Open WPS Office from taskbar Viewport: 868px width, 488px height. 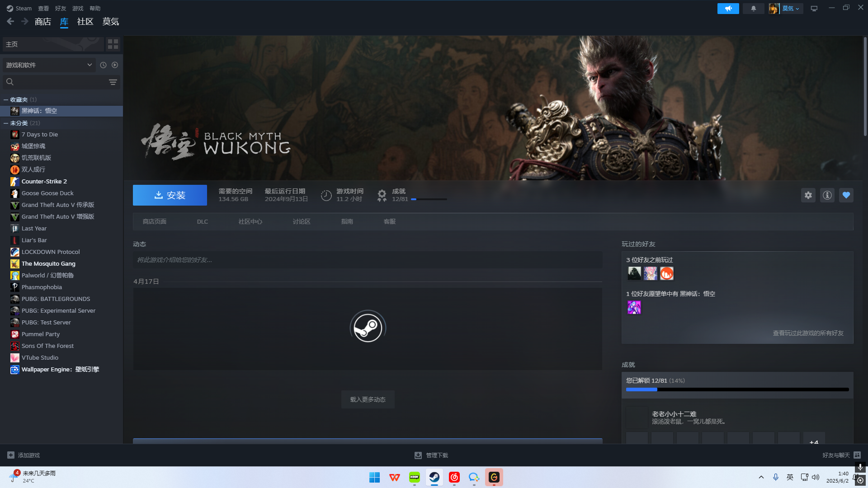click(395, 477)
